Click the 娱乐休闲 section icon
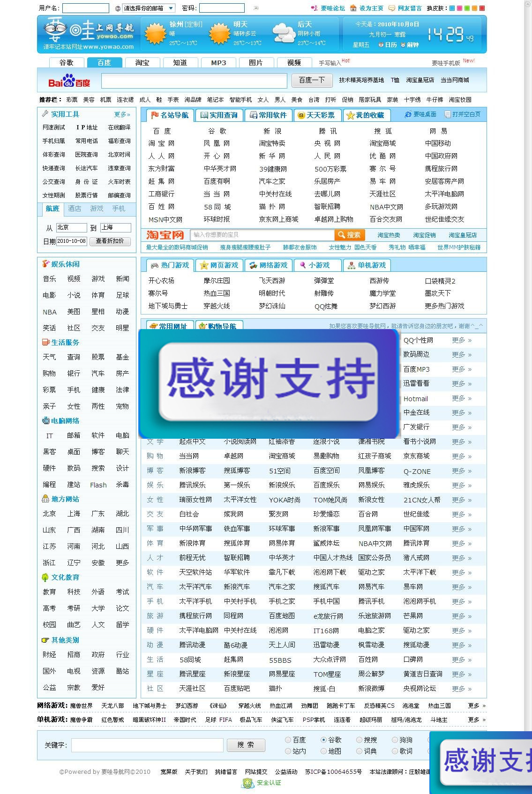532x794 pixels. pos(45,264)
